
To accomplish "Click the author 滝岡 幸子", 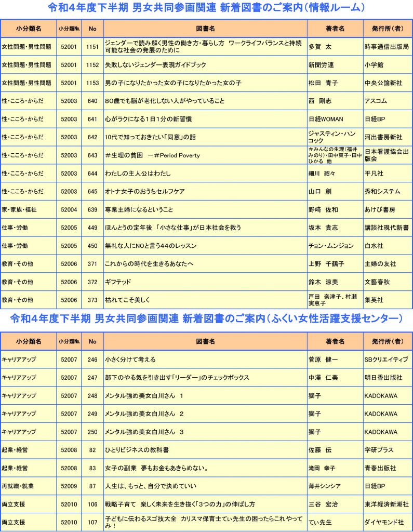I will (x=322, y=468).
